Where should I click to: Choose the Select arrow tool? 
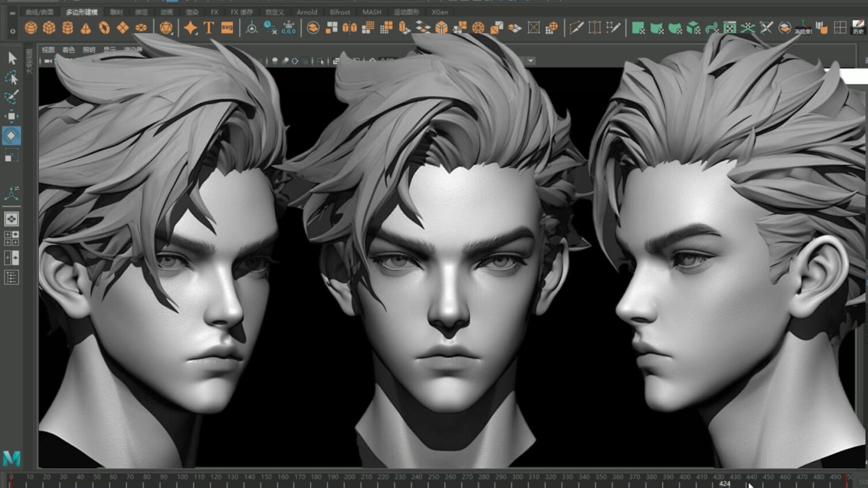coord(12,59)
